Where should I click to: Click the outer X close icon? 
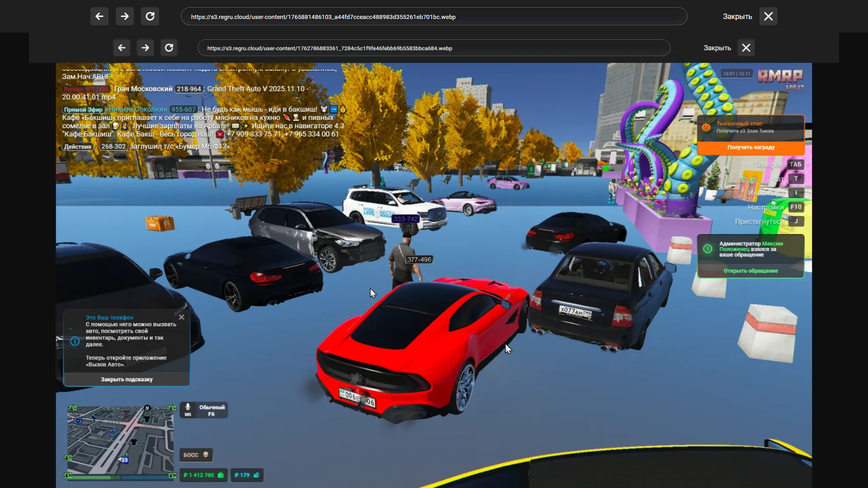(768, 17)
